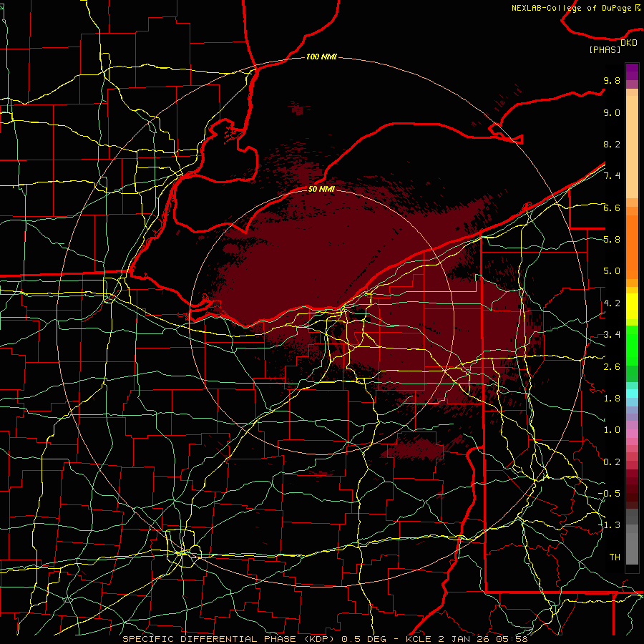The image size is (644, 644).
Task: Click the 3.4 legend value
Action: tap(612, 335)
